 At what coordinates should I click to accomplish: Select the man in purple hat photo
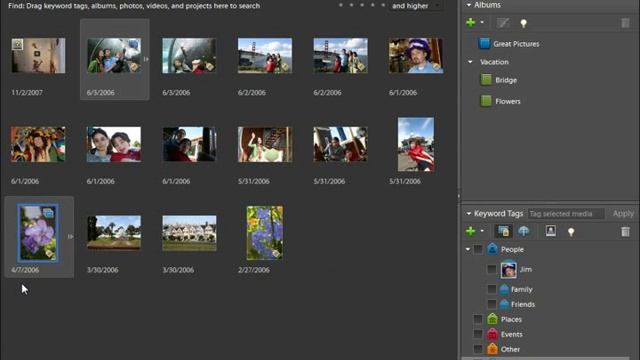416,56
